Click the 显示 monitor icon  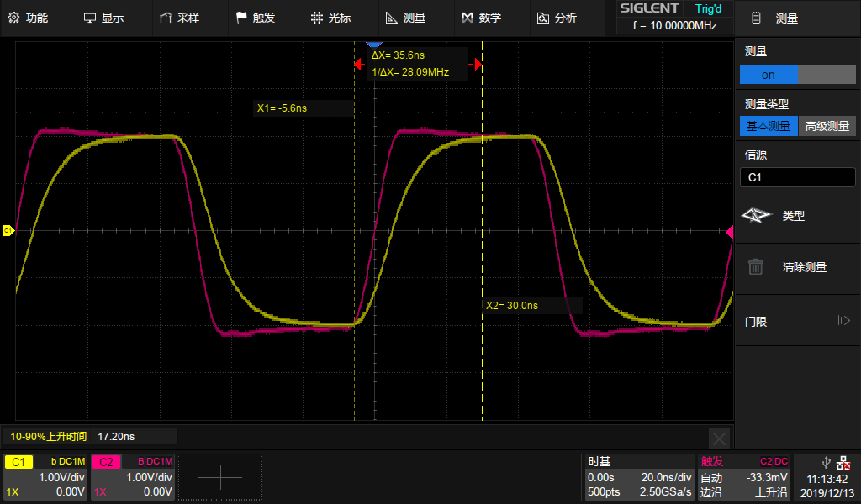(89, 18)
